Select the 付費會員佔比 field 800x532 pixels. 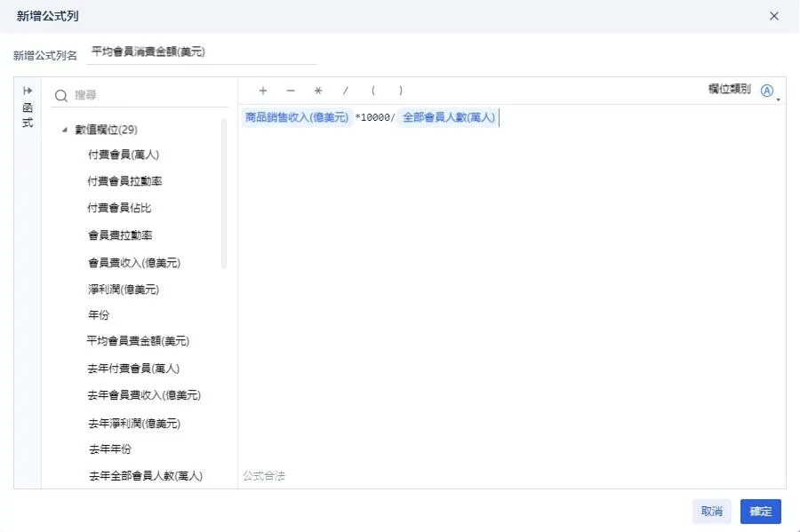pyautogui.click(x=119, y=208)
